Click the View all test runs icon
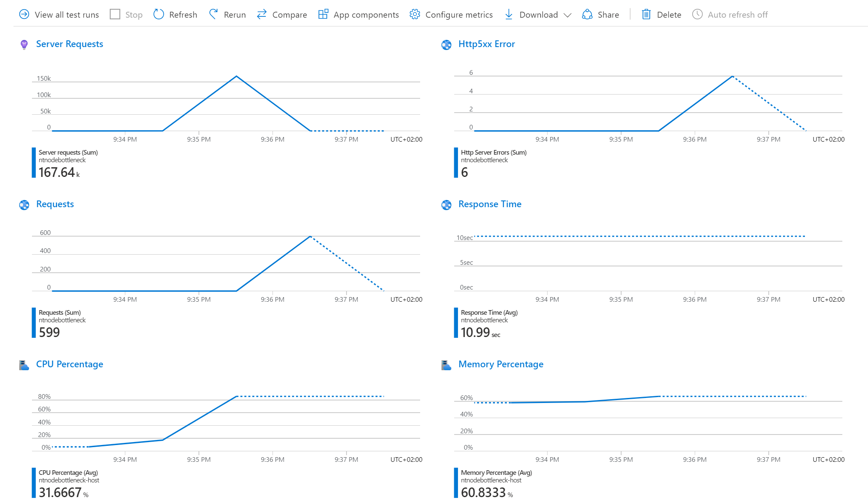 click(24, 14)
